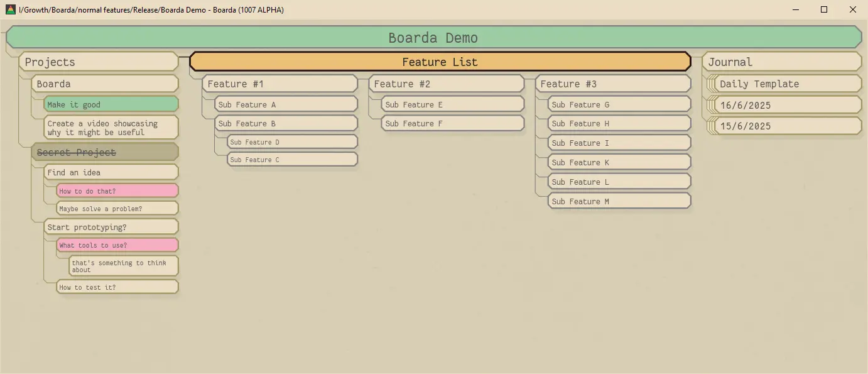Select 'Maybe solve a problem?' node
868x374 pixels.
[117, 208]
